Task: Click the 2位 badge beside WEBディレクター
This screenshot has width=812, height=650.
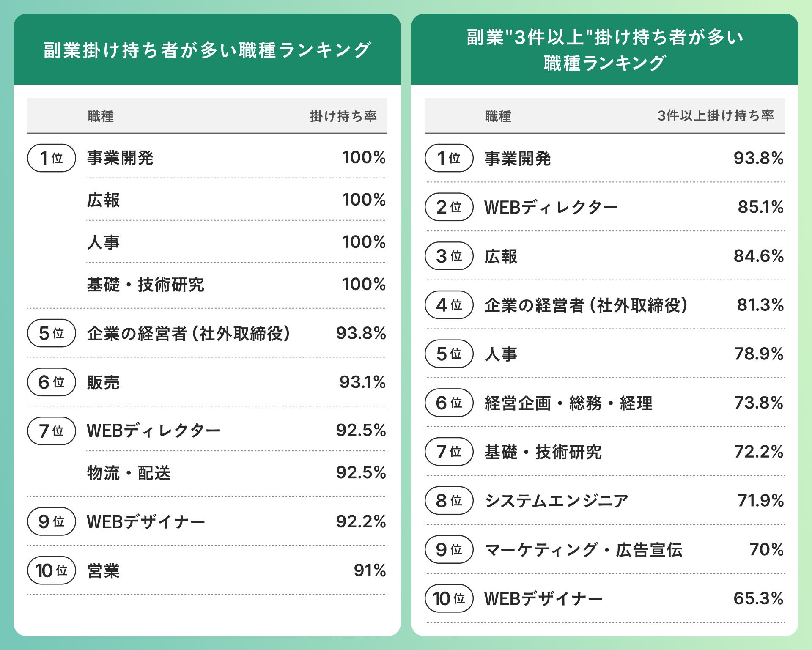Action: (449, 207)
